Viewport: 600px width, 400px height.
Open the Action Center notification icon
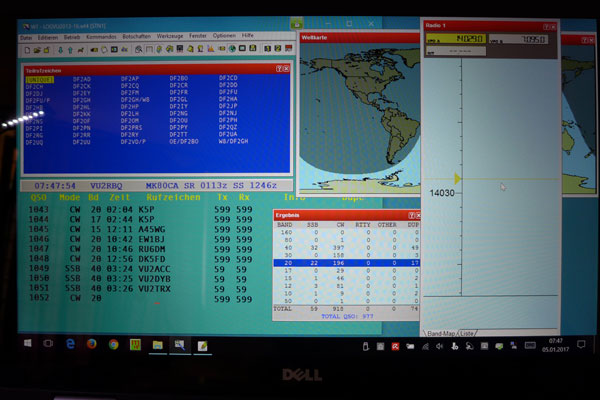581,345
